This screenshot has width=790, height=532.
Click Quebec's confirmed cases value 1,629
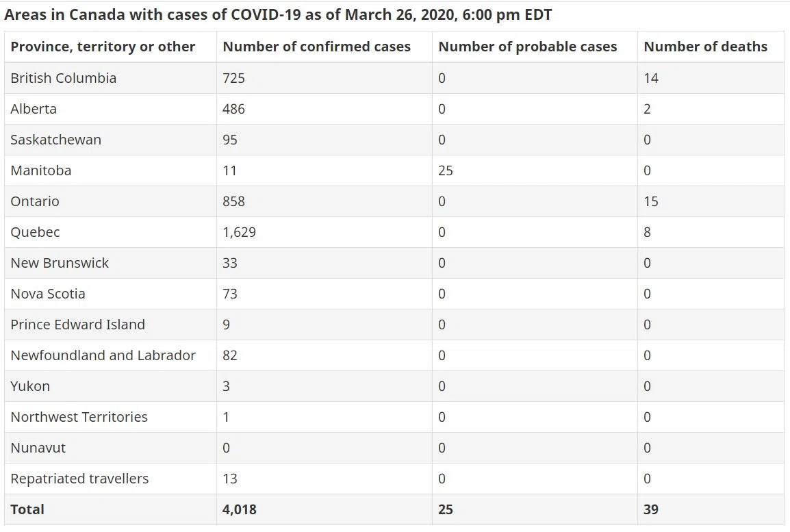[239, 232]
